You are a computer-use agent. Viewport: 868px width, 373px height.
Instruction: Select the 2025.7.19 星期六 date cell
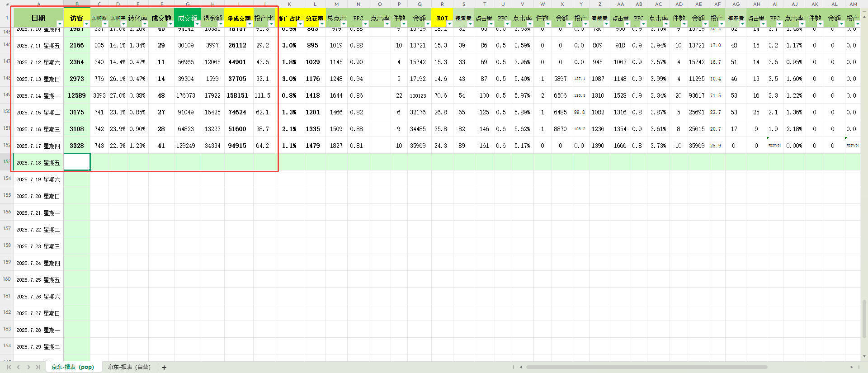(38, 179)
